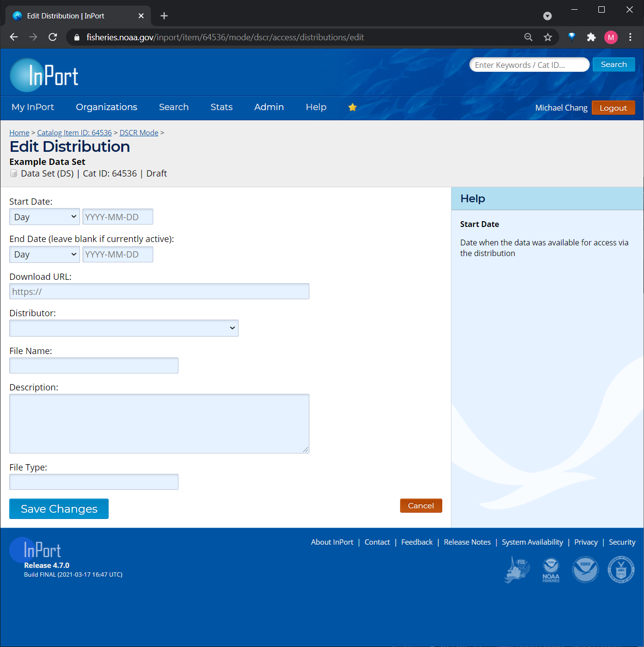Click into the File Type field

coord(94,482)
